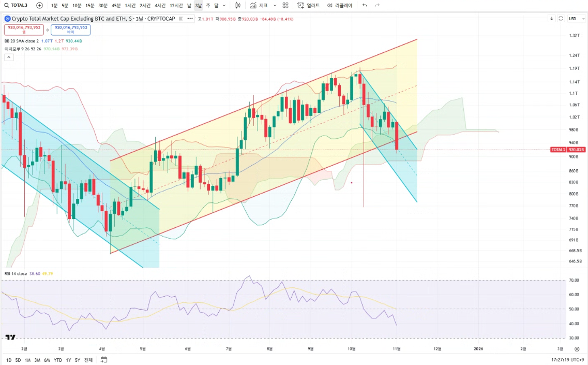Click the add symbol plus icon

39,5
